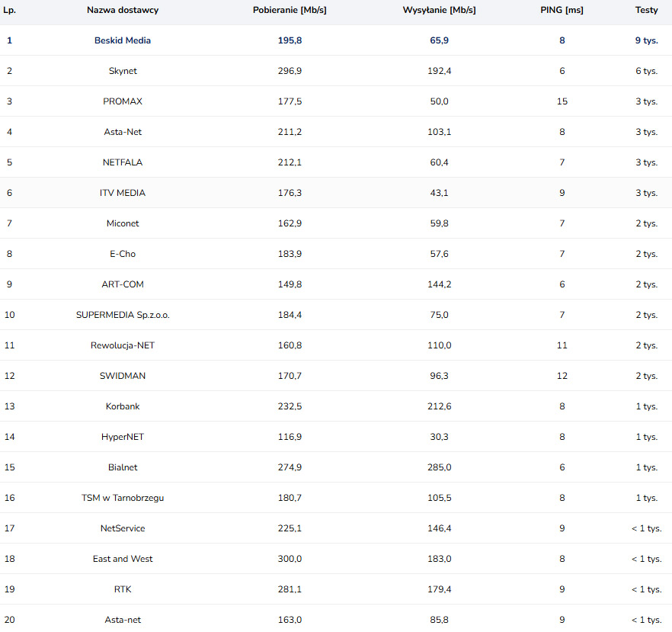
Task: Click Bialnet download speed 274,9
Action: [x=290, y=467]
